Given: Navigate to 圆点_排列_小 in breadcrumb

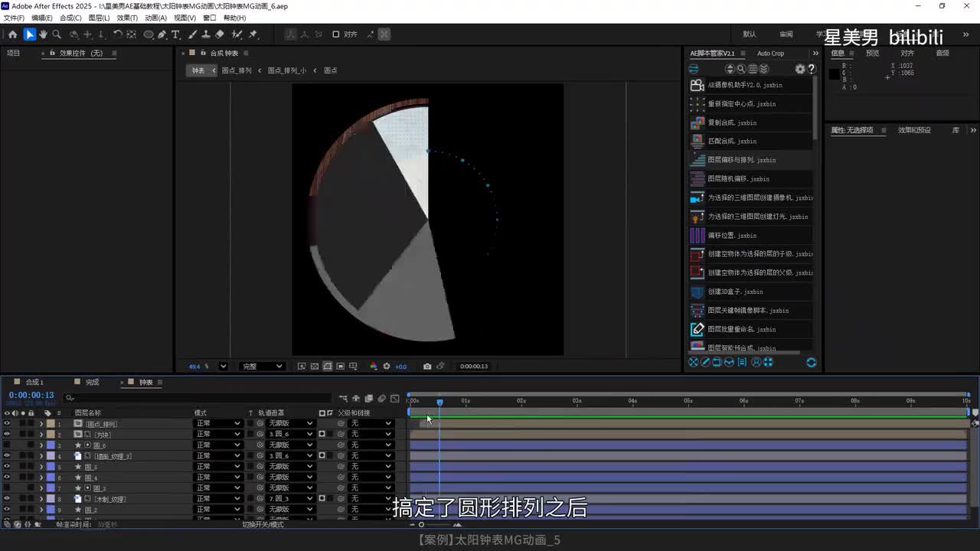Looking at the screenshot, I should coord(286,70).
